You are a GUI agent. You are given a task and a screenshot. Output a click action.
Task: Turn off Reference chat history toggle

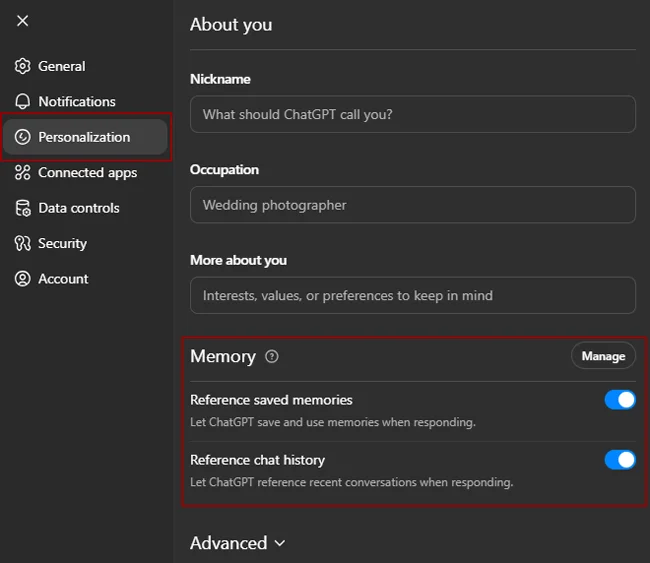click(620, 460)
